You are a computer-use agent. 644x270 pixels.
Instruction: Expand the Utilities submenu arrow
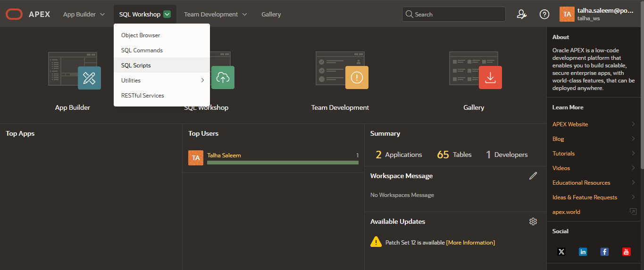click(202, 80)
